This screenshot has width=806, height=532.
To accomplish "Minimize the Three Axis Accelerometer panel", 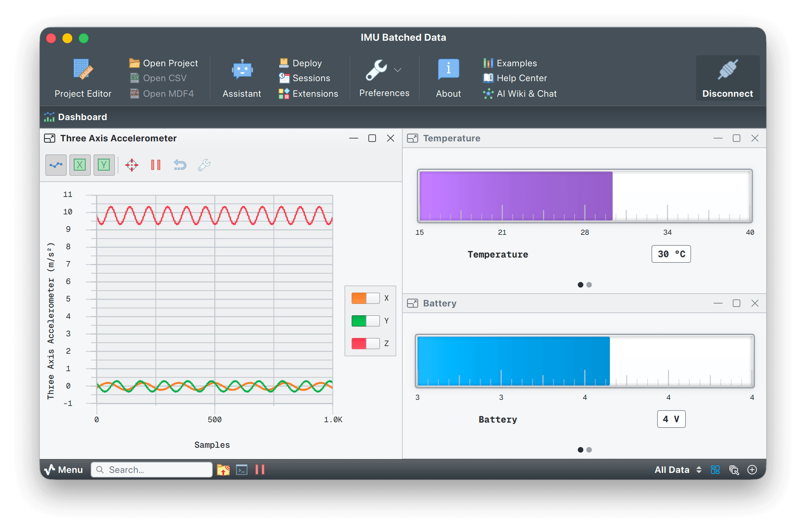I will [354, 138].
